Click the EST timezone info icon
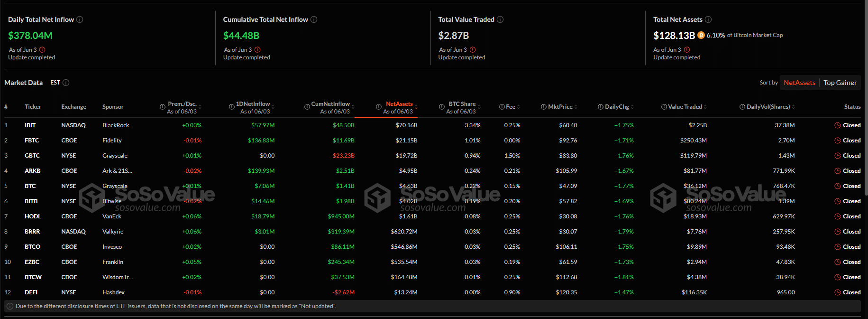 [x=66, y=83]
